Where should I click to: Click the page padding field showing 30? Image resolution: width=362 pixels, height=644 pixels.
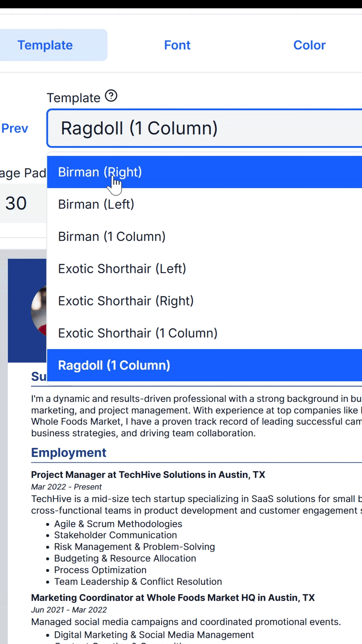pos(20,203)
